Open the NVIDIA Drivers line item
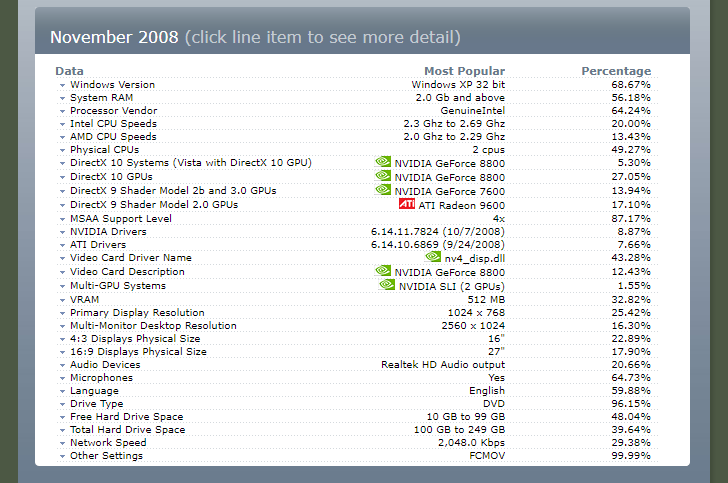 coord(108,231)
